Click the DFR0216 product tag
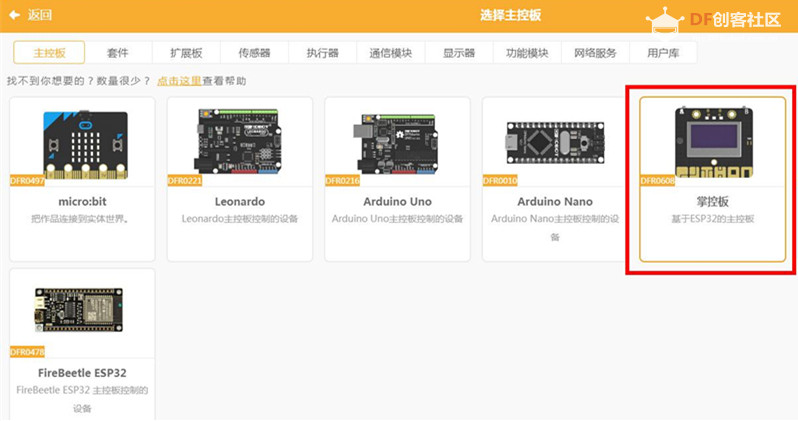Viewport: 798px width, 421px height. coord(343,181)
